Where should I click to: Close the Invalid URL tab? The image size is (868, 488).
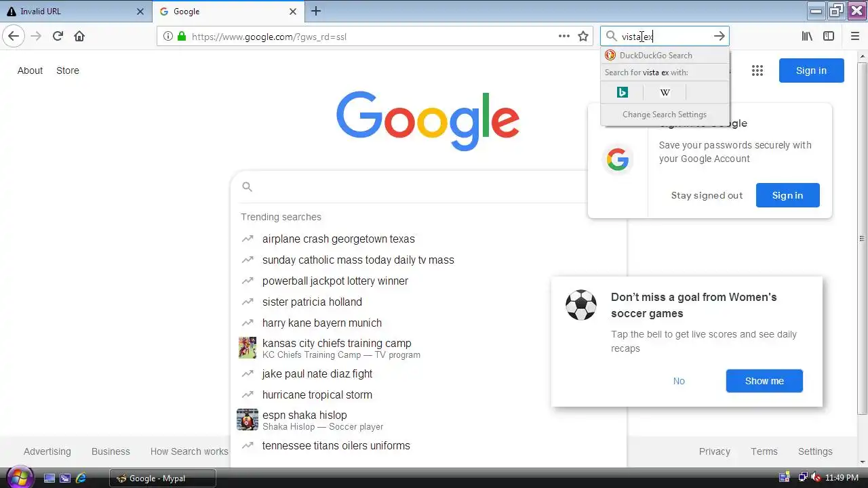140,12
